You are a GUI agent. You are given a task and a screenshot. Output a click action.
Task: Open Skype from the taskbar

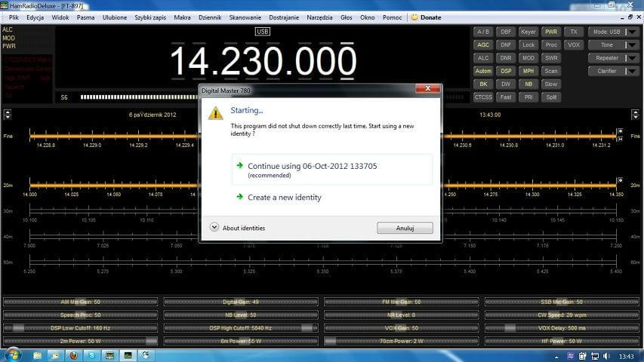point(91,355)
